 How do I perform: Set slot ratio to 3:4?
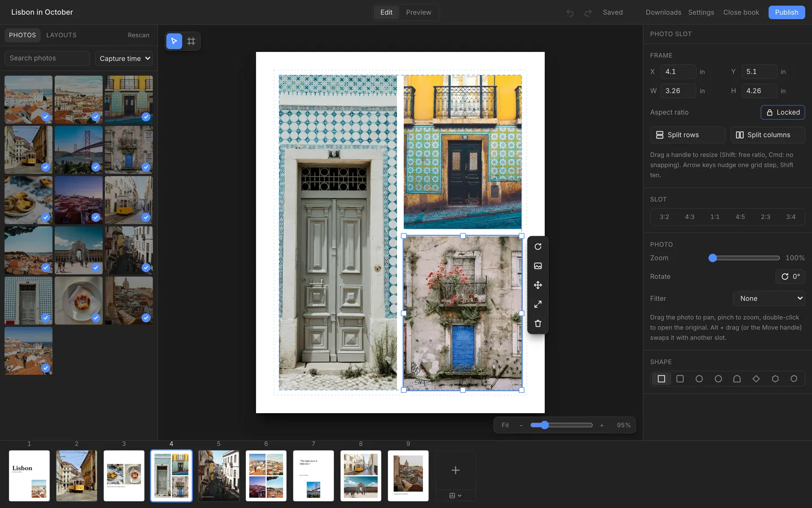(791, 217)
